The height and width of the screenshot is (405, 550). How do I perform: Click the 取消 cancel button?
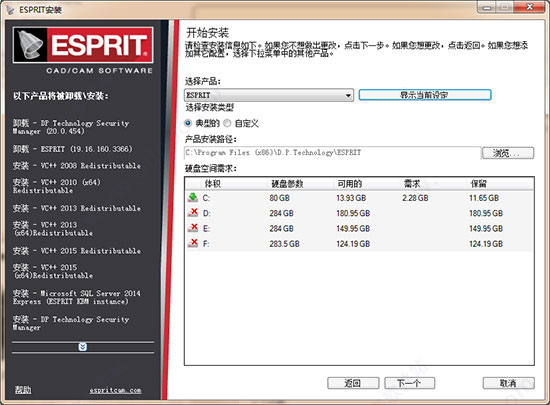click(508, 383)
